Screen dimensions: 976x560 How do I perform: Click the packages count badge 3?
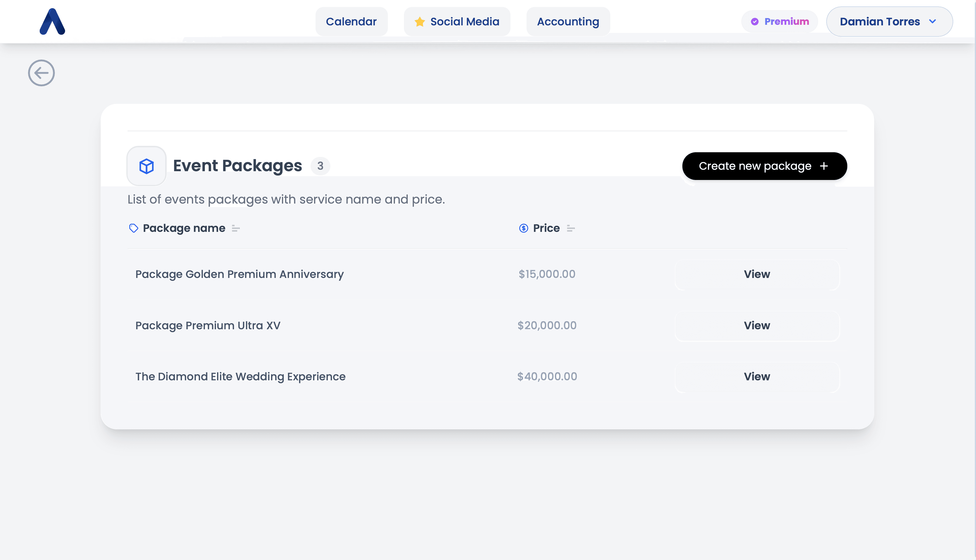320,166
